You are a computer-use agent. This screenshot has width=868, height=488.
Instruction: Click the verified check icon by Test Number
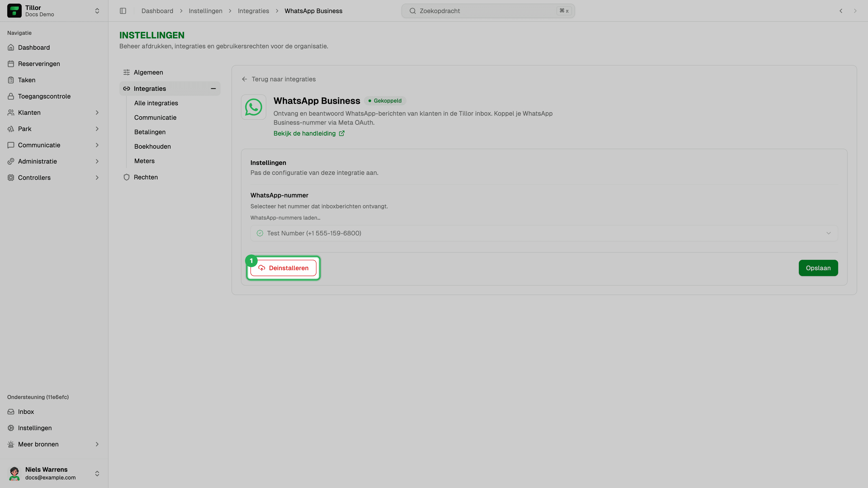(x=260, y=233)
